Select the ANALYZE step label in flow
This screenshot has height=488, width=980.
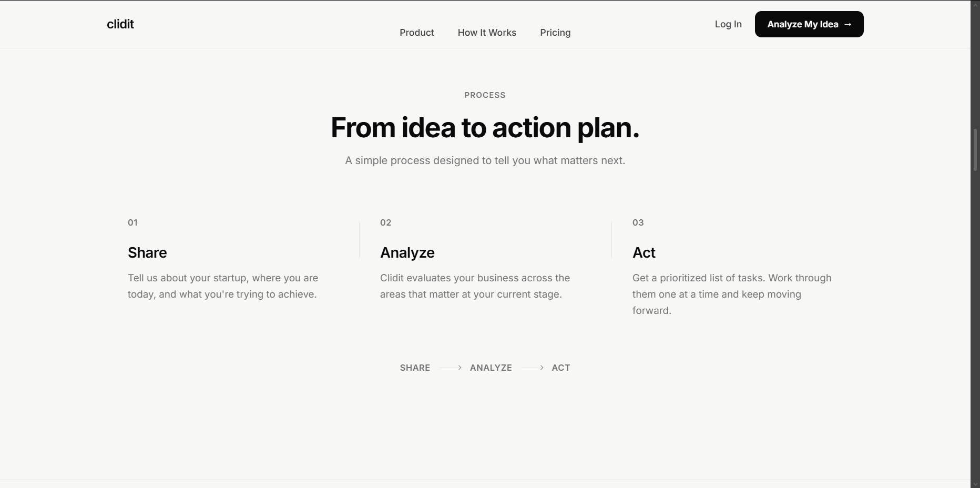491,368
